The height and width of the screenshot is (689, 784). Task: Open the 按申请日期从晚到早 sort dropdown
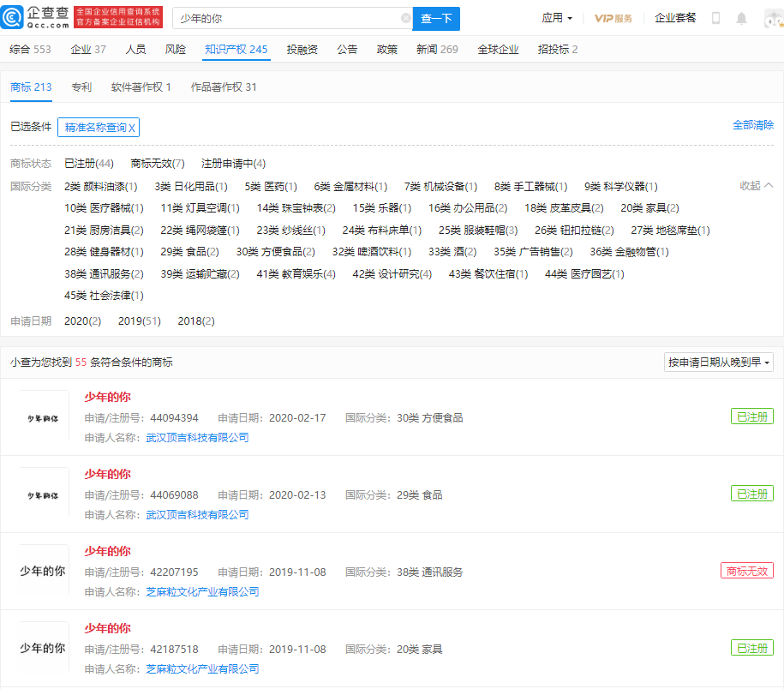[719, 362]
